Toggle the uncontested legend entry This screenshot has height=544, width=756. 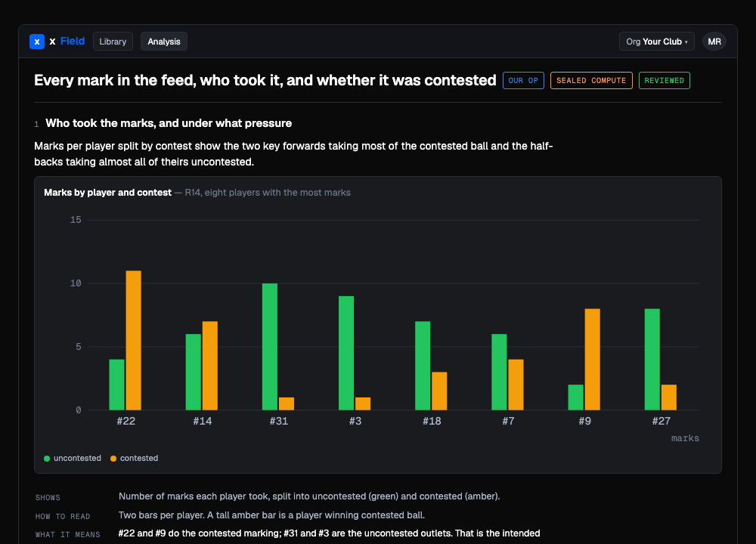73,458
